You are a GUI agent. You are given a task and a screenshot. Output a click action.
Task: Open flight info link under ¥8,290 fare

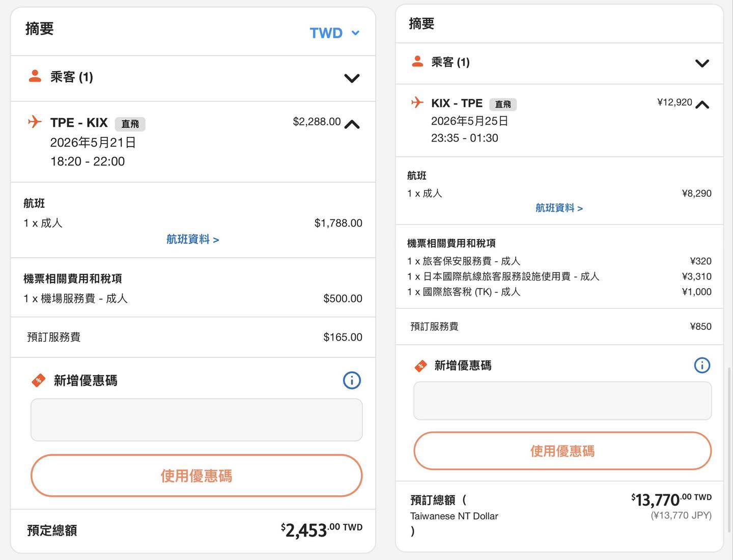(559, 208)
